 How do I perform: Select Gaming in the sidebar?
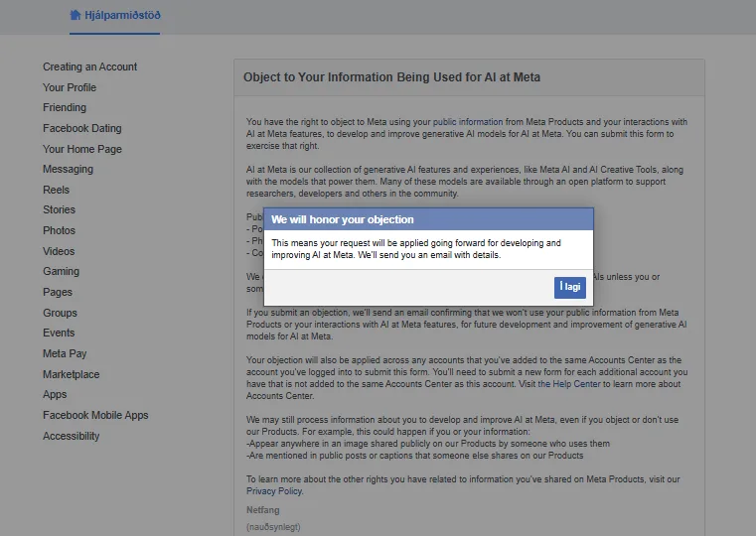click(61, 272)
